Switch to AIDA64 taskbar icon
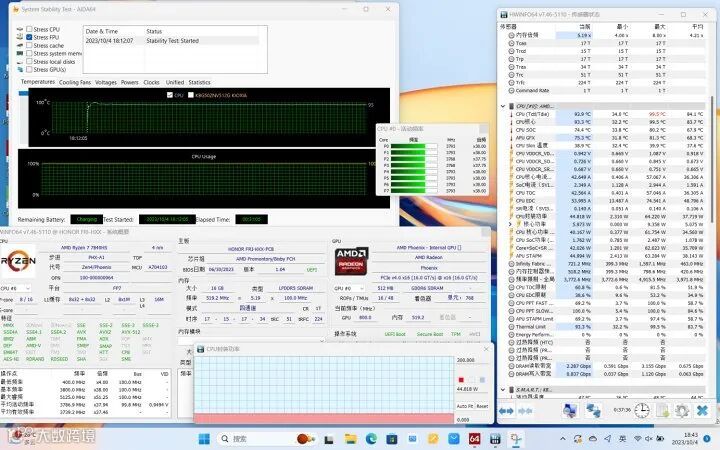 (474, 439)
